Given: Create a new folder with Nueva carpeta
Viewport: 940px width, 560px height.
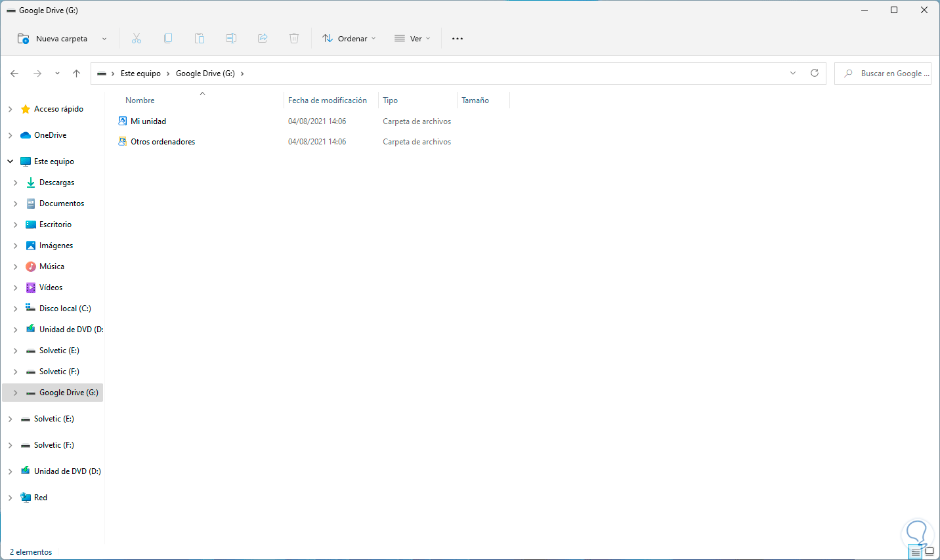Looking at the screenshot, I should pyautogui.click(x=53, y=39).
